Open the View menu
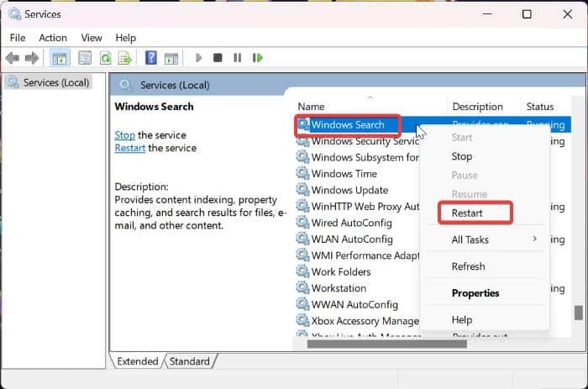 (x=92, y=38)
